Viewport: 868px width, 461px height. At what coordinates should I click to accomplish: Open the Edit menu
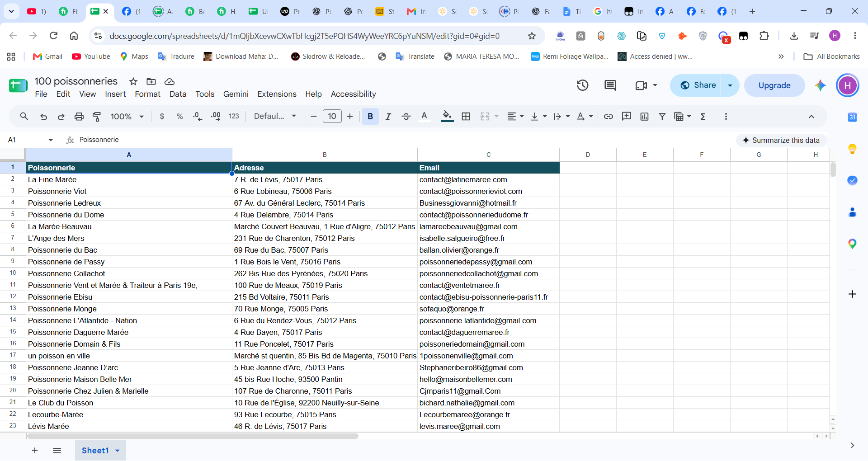click(63, 94)
